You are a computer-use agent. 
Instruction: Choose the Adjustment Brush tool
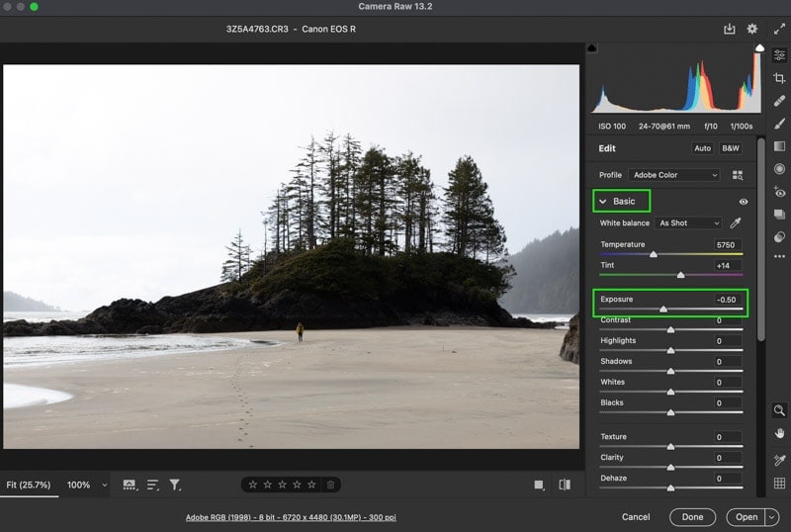pyautogui.click(x=779, y=124)
